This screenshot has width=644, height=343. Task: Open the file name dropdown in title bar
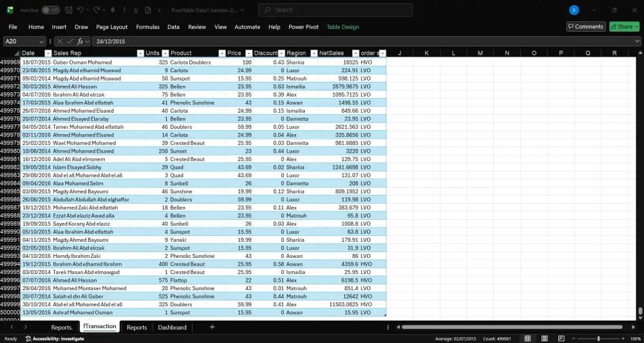(242, 10)
